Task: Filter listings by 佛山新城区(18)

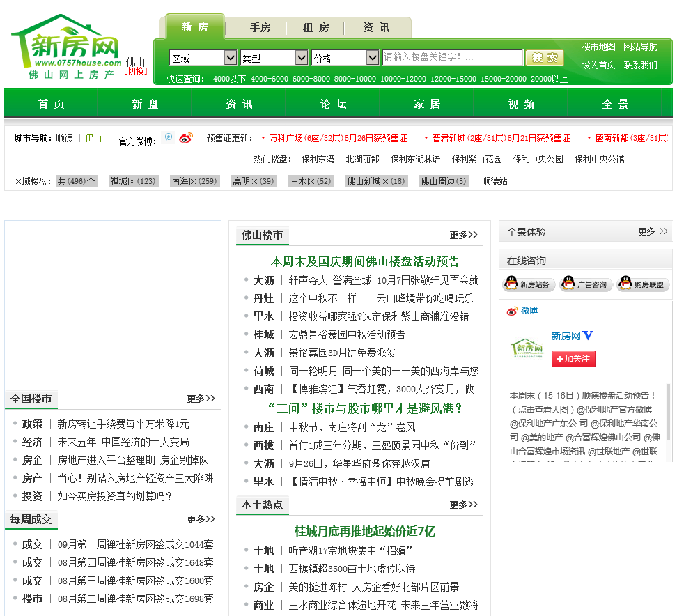Action: tap(377, 181)
